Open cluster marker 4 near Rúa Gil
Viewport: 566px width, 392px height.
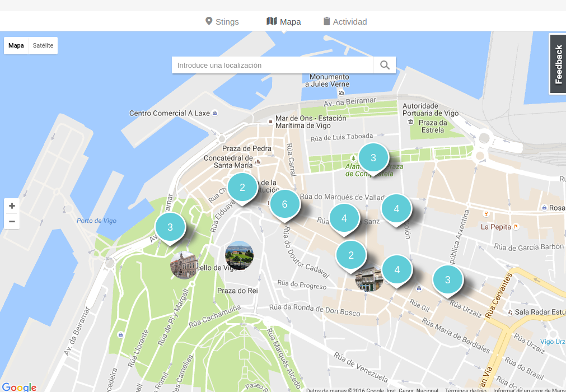click(x=397, y=269)
